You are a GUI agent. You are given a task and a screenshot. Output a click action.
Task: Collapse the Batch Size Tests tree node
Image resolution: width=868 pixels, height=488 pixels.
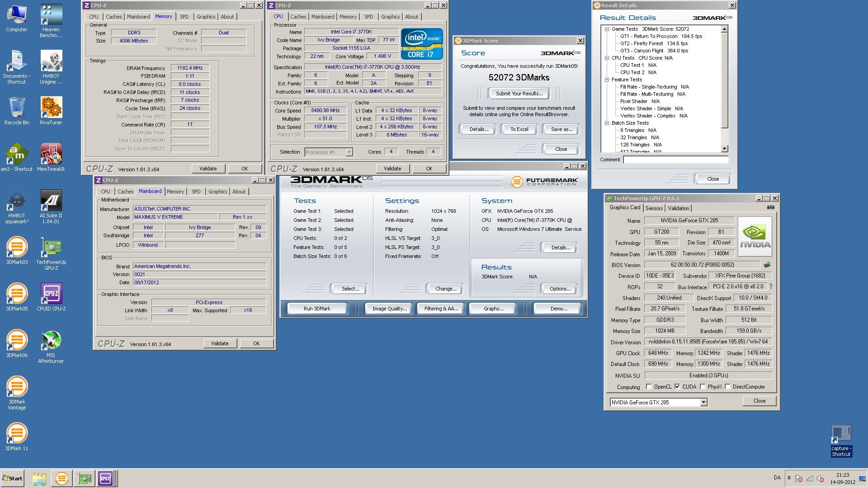pos(607,123)
